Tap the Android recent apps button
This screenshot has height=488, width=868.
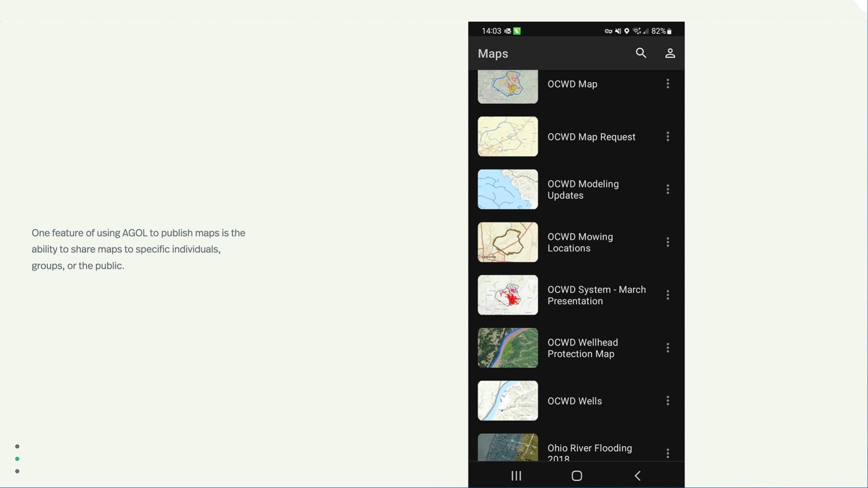tap(516, 476)
